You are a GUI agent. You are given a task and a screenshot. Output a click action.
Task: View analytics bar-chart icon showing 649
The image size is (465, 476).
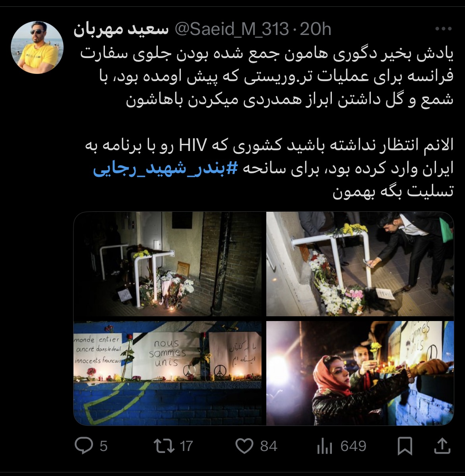324,446
